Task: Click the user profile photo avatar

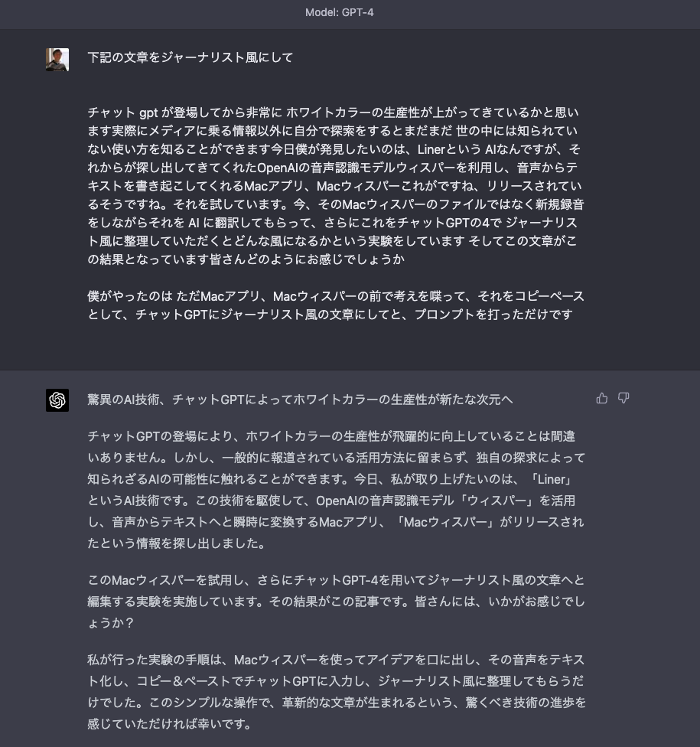Action: click(57, 60)
